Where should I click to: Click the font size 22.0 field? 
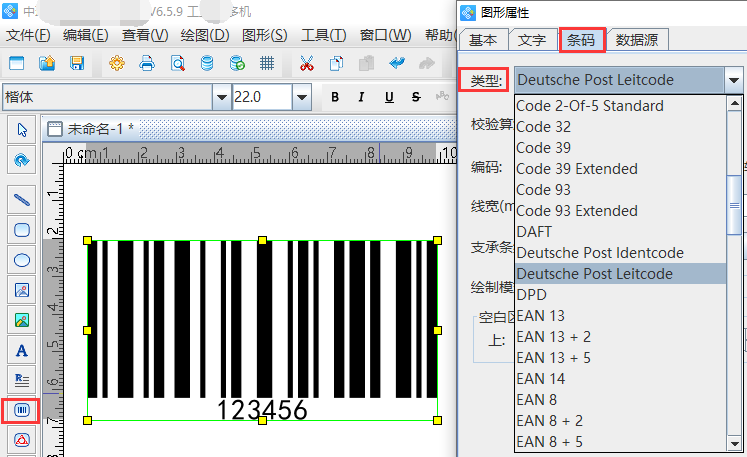tap(262, 97)
